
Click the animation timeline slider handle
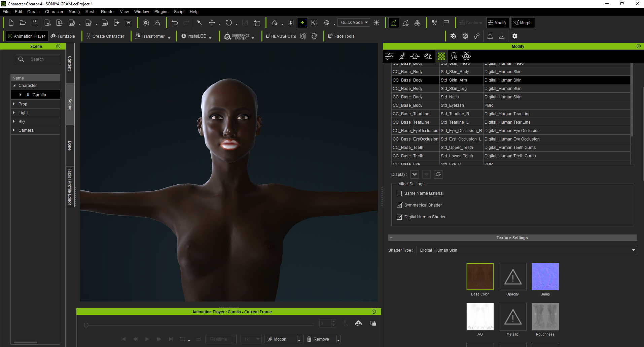[86, 325]
